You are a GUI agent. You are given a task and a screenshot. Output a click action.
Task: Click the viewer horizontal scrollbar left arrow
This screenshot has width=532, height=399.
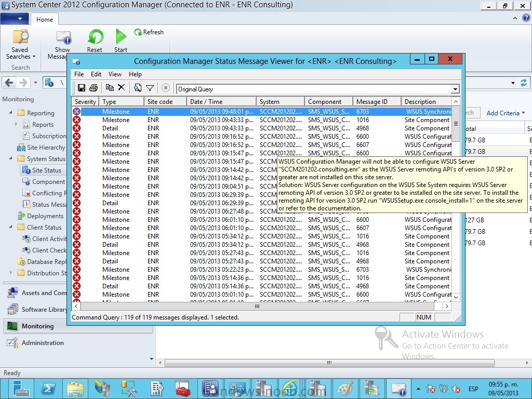coord(76,306)
